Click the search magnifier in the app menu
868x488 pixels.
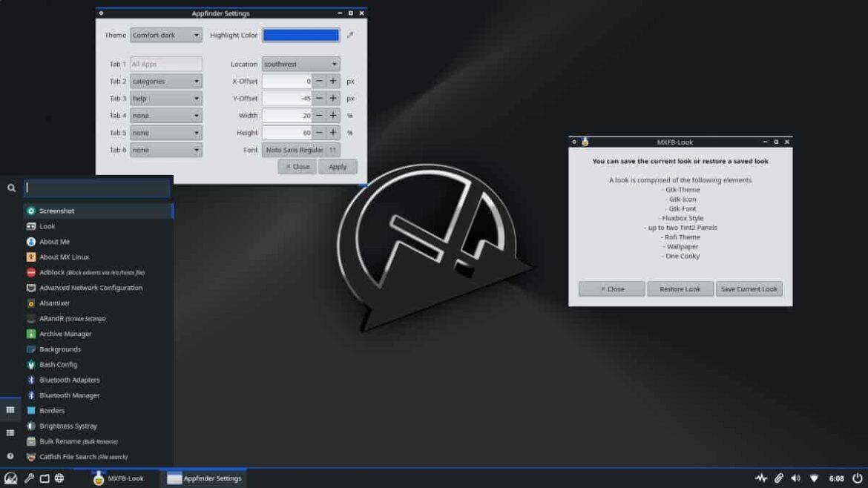tap(10, 188)
